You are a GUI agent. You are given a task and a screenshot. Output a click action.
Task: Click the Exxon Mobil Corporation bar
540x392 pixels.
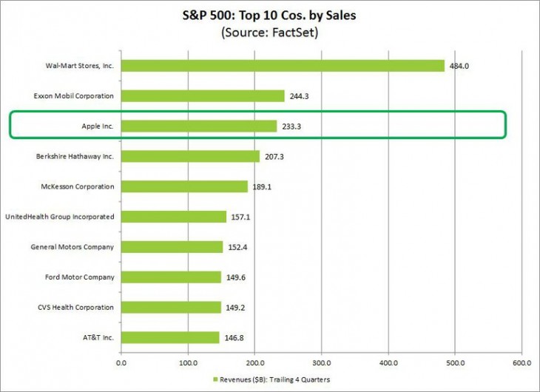click(x=203, y=96)
